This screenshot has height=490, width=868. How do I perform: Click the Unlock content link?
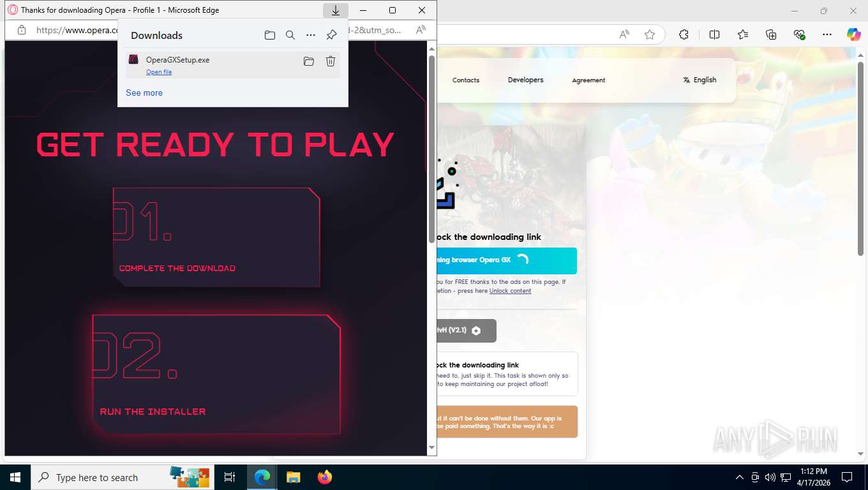(510, 291)
